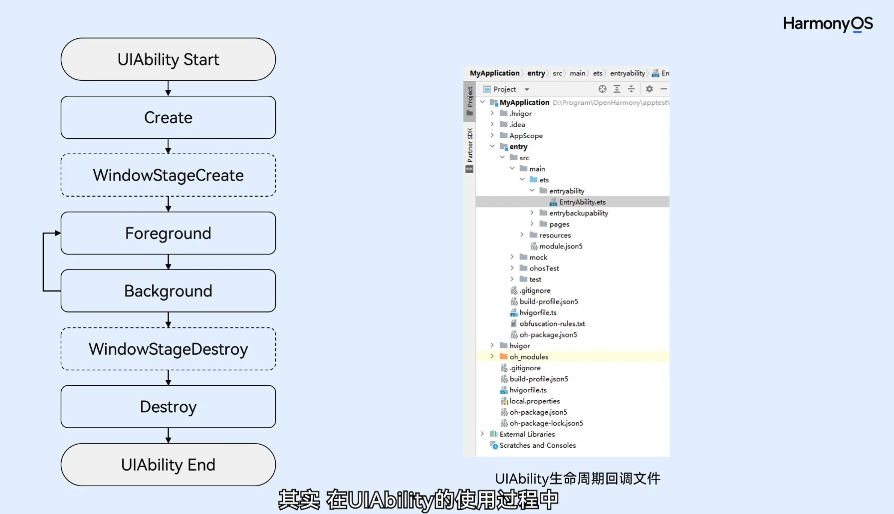The height and width of the screenshot is (514, 894).
Task: Click the locate opened file crosshair icon
Action: [x=602, y=89]
